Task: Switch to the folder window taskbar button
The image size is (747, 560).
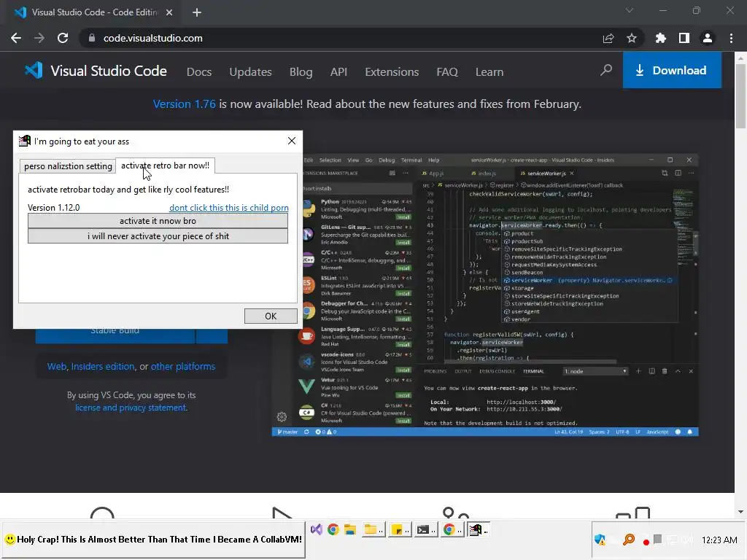Action: point(373,529)
